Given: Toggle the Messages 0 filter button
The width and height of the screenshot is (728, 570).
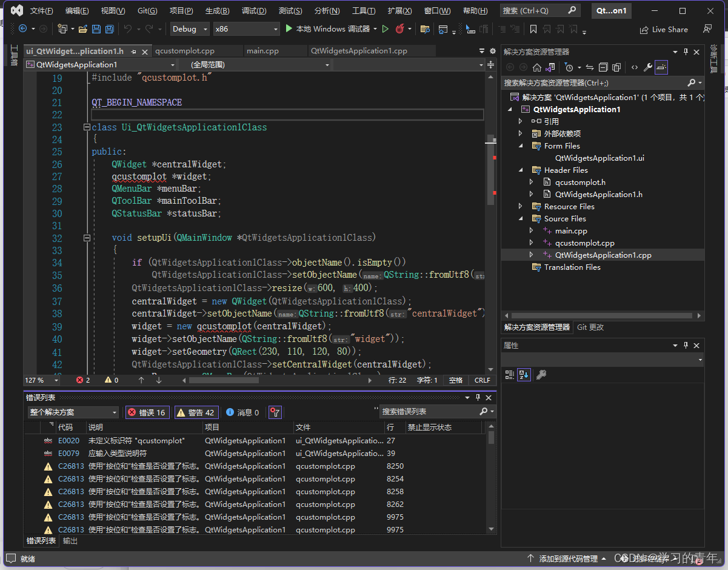Looking at the screenshot, I should coord(242,412).
